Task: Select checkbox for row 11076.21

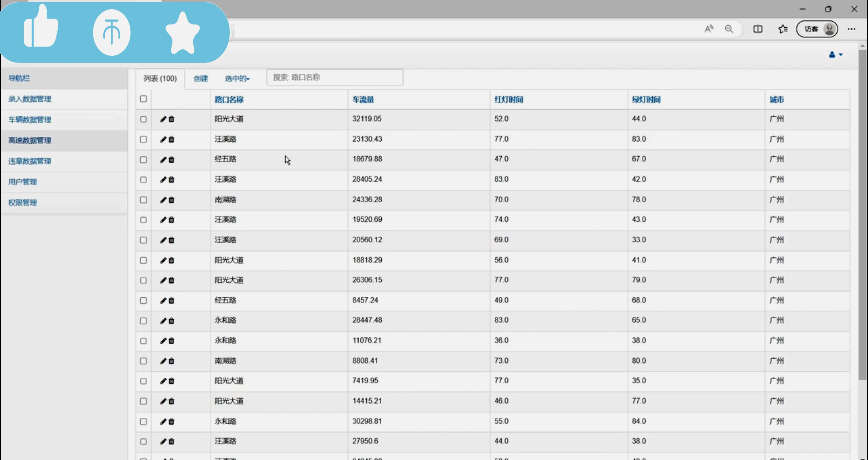Action: coord(144,341)
